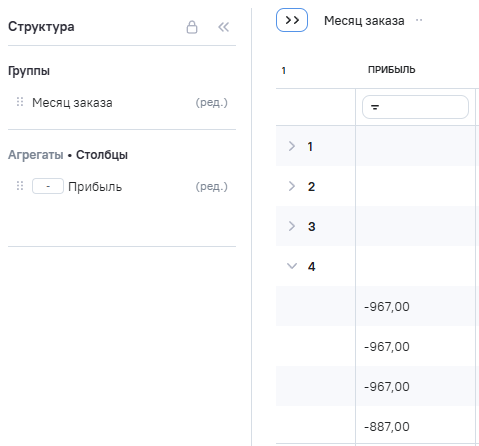Click drag handle next to Месяц заказа
This screenshot has width=479, height=446.
coord(20,102)
